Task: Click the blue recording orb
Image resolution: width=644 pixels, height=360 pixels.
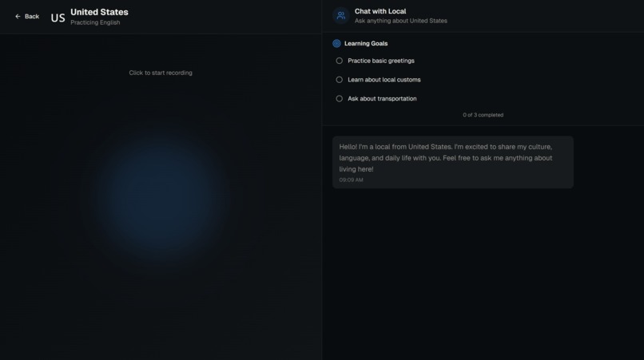Action: tap(161, 197)
